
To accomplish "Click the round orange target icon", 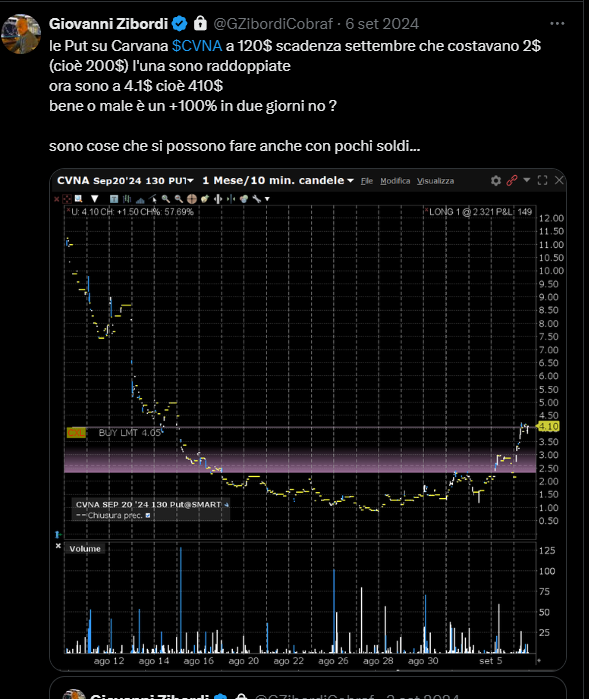I will coord(192,199).
